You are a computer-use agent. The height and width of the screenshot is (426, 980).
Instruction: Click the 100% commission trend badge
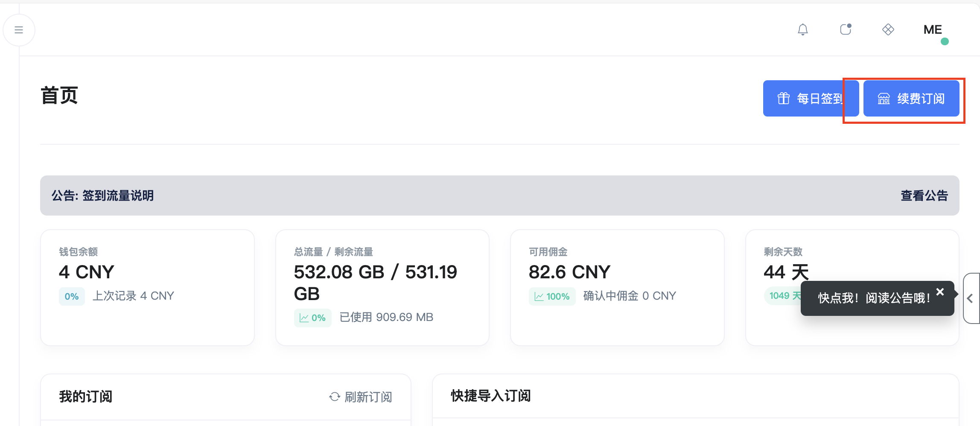(552, 296)
